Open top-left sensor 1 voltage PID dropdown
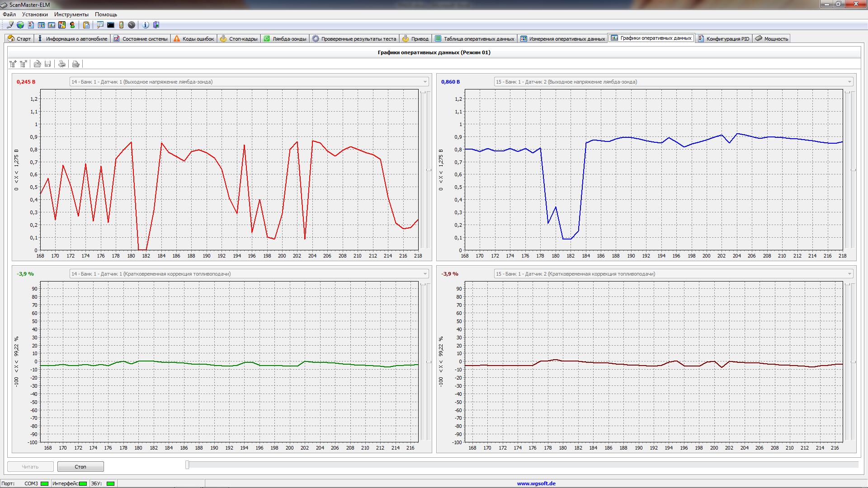 pos(425,82)
